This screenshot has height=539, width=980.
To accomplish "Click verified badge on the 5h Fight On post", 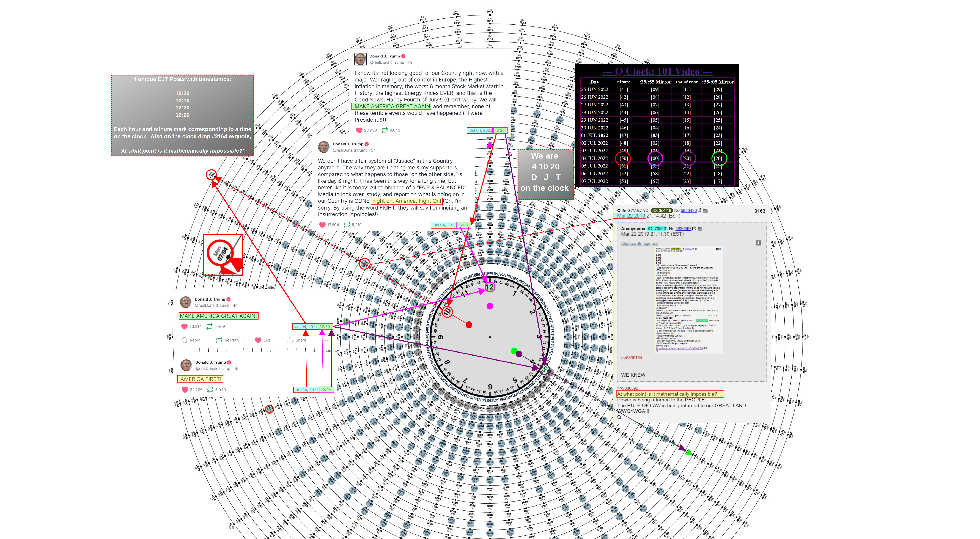I will tap(367, 144).
